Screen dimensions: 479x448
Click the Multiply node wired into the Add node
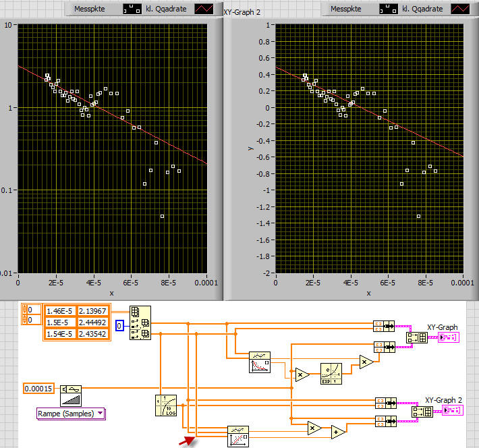[x=314, y=428]
